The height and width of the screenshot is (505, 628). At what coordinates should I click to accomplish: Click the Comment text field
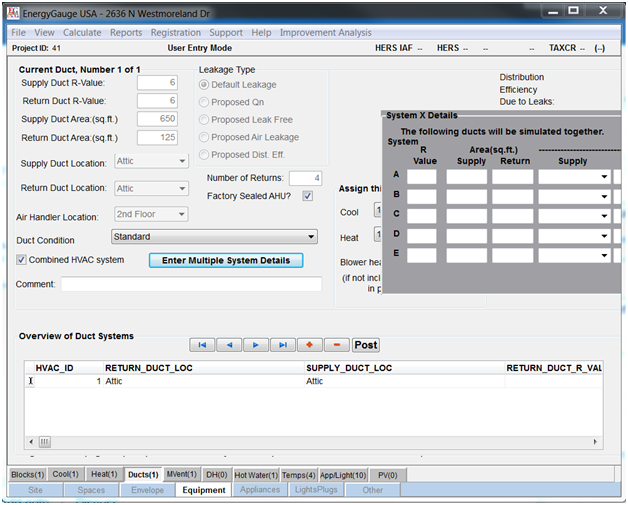click(191, 284)
